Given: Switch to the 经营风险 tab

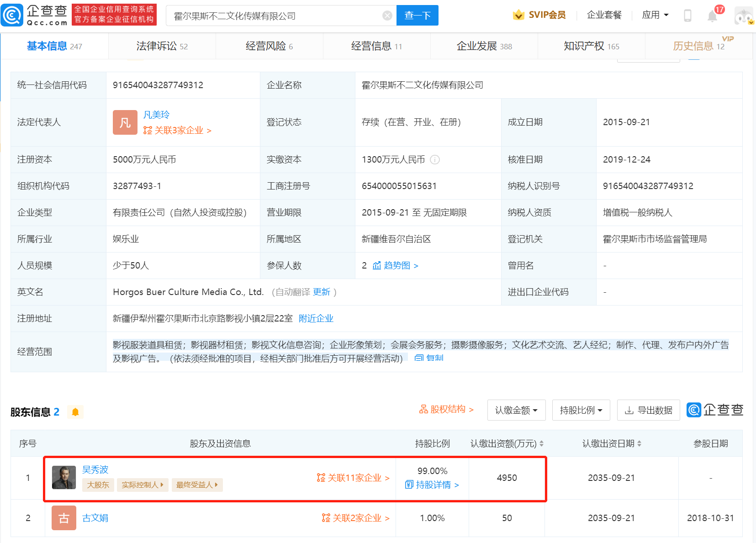Looking at the screenshot, I should point(269,46).
